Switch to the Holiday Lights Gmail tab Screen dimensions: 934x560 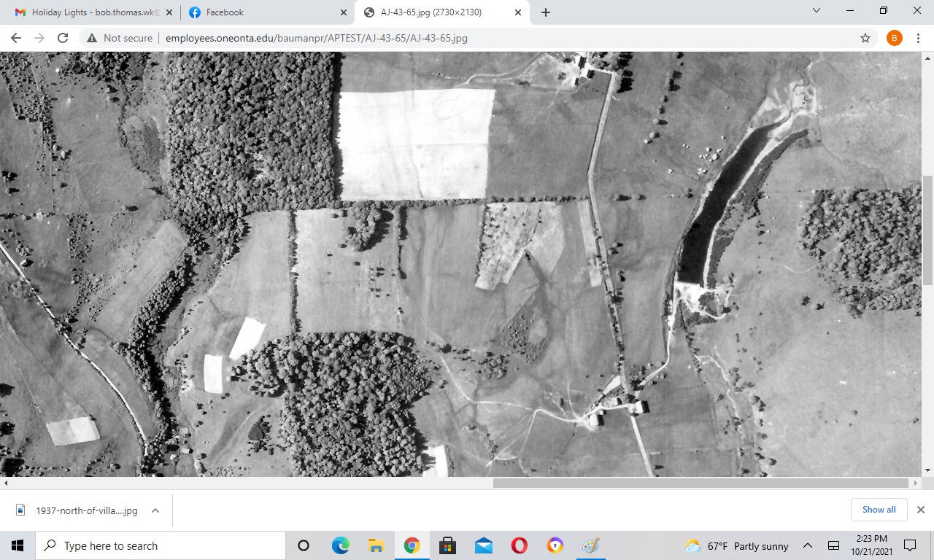point(90,12)
